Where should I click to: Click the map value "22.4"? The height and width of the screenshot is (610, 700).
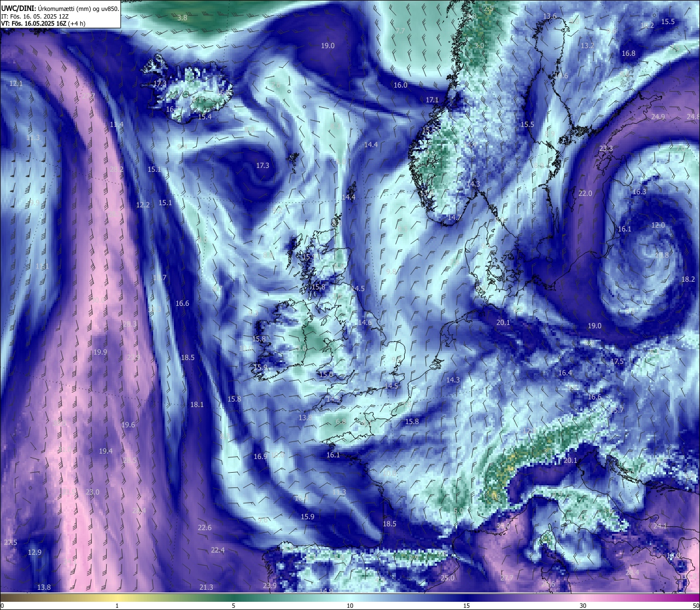pos(218,550)
